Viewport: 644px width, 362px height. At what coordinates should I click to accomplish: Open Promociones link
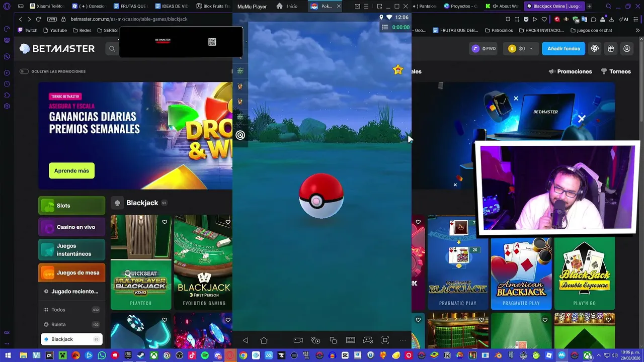(570, 71)
